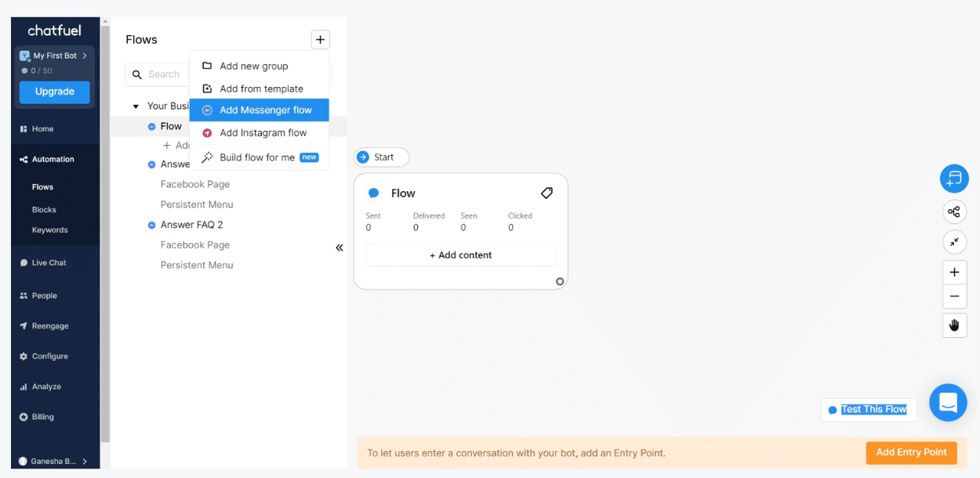Open the Automation section
Image resolution: width=980 pixels, height=478 pixels.
pyautogui.click(x=53, y=159)
